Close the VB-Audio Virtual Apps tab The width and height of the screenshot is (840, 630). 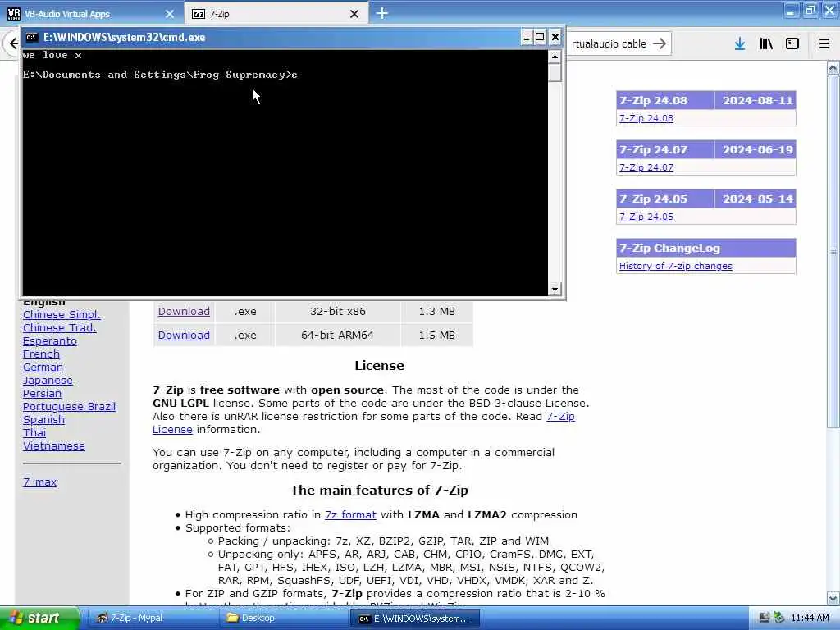[x=170, y=14]
